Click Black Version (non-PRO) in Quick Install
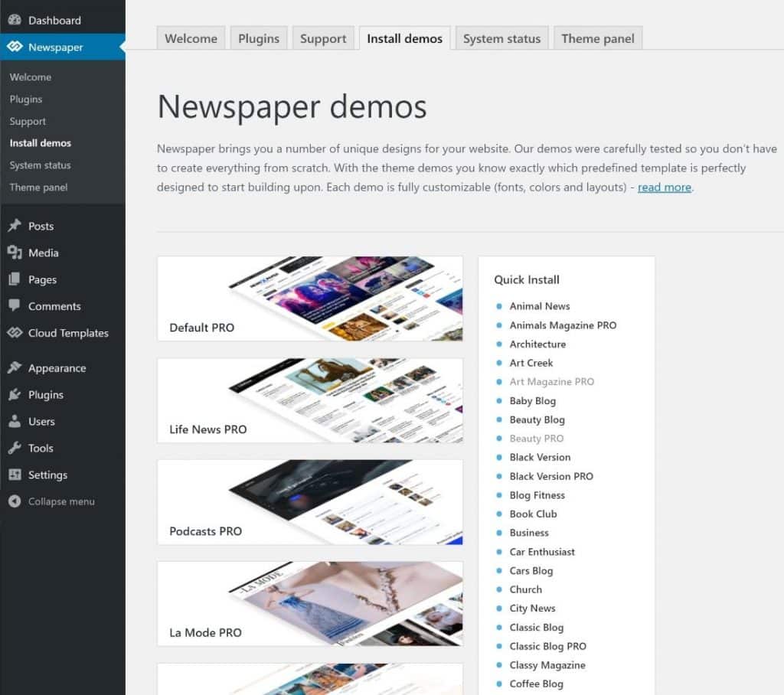Screen dimensions: 784x695 [x=540, y=457]
